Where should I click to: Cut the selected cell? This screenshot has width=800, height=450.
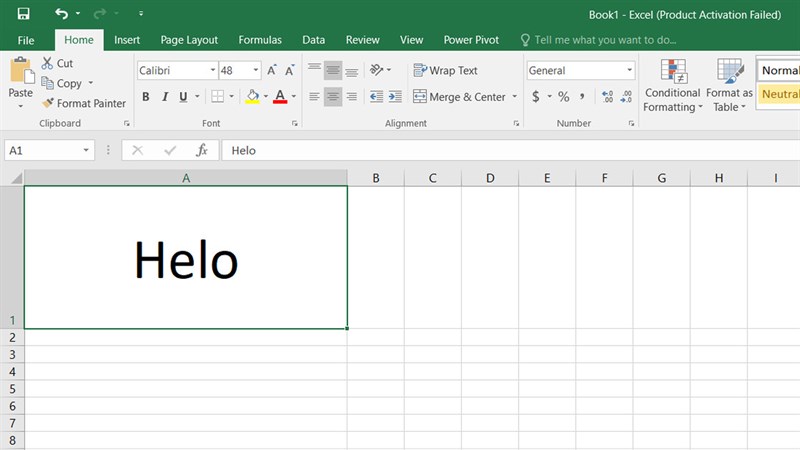pos(57,63)
